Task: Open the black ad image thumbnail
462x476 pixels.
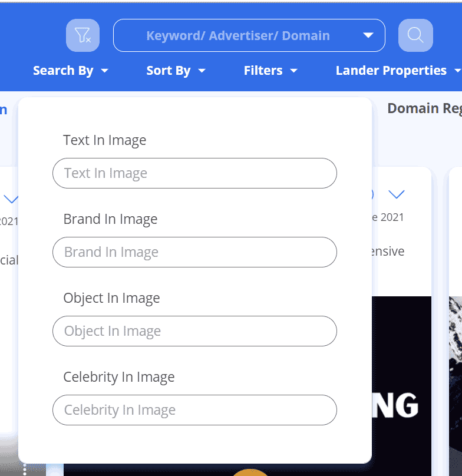Action: 402,377
